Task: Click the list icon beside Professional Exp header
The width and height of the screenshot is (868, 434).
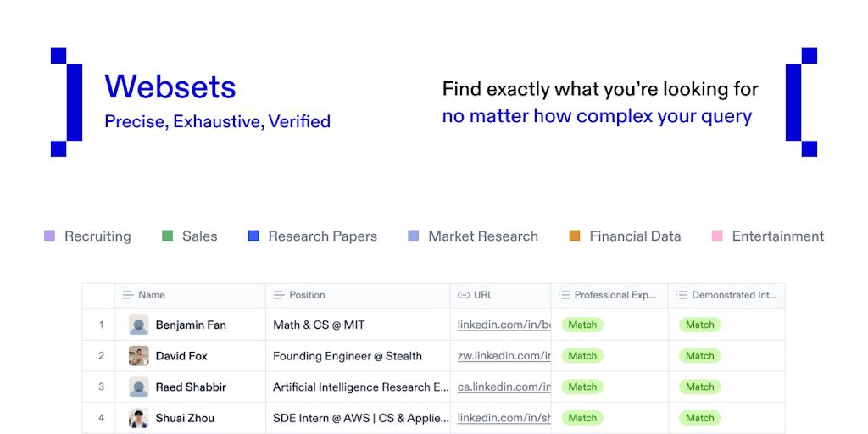Action: pyautogui.click(x=565, y=295)
